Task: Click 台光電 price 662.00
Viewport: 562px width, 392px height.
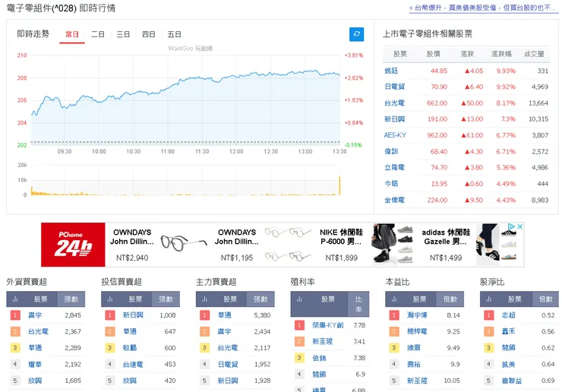Action: (437, 103)
